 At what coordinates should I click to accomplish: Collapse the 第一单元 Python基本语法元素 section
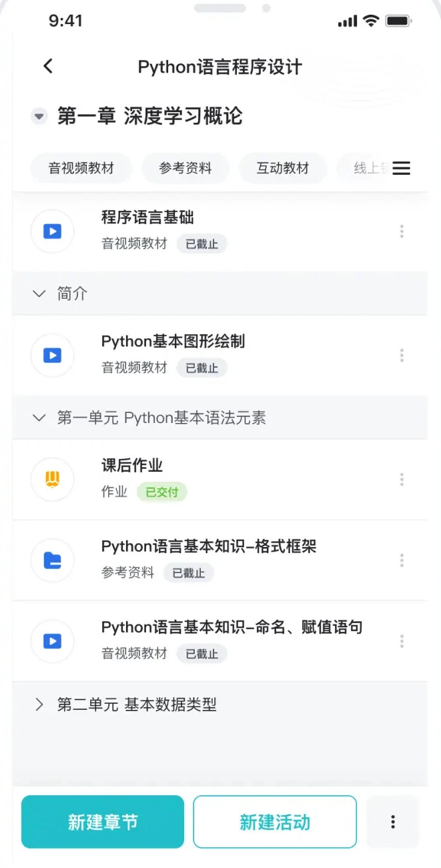tap(39, 417)
